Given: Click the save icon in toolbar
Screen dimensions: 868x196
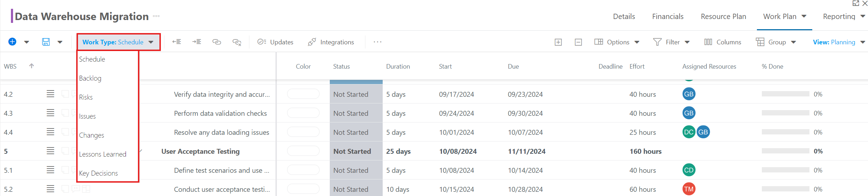Looking at the screenshot, I should coord(46,42).
